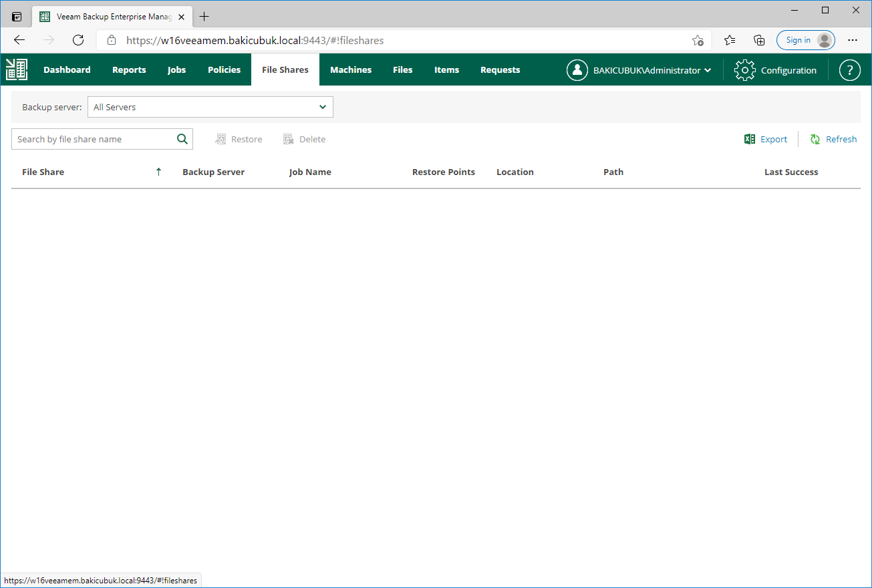The height and width of the screenshot is (588, 872).
Task: Go to the Policies tab
Action: [224, 69]
